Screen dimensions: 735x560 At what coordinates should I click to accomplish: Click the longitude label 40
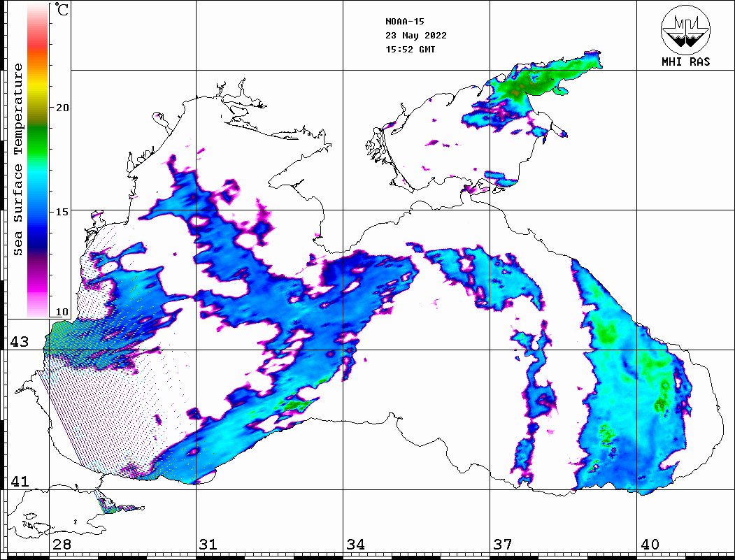[650, 545]
